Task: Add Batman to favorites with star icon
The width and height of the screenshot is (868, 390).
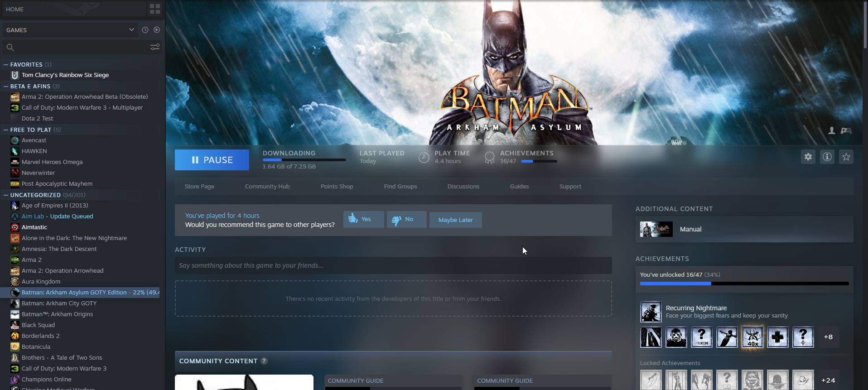Action: (x=846, y=157)
